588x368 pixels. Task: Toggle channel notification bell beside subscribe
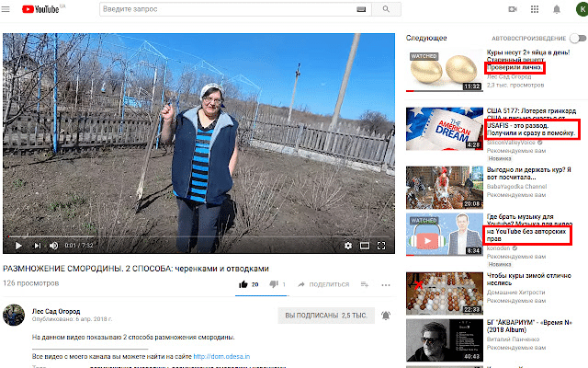pyautogui.click(x=386, y=316)
